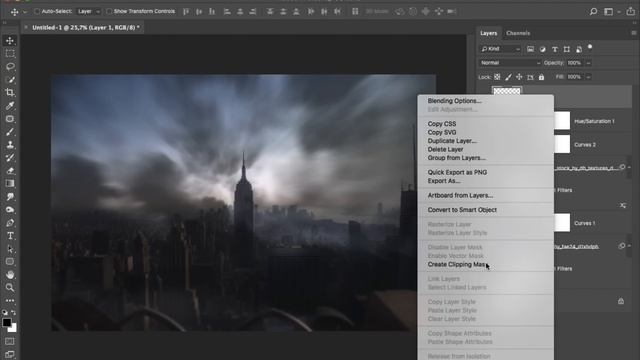Select the Brush tool
Screen dimensions: 640x360
coord(10,132)
